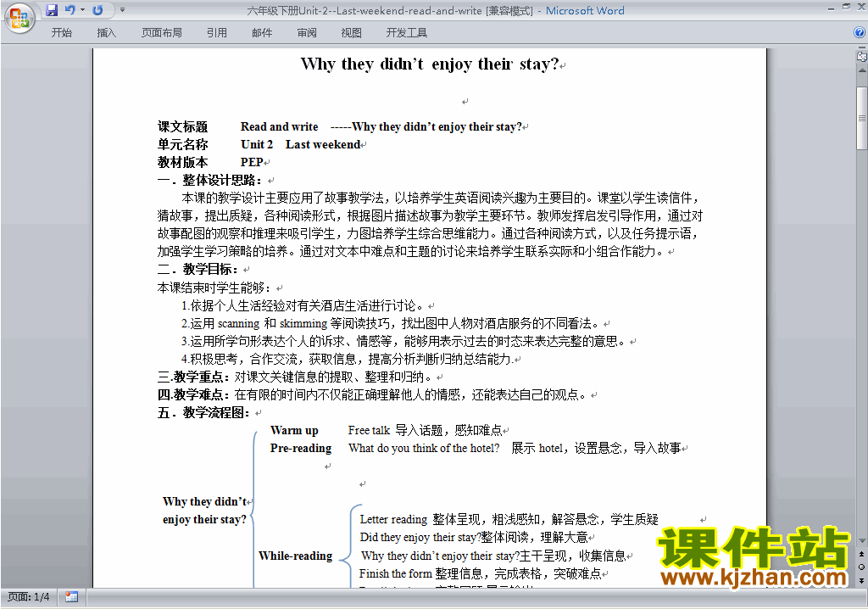Select the 视图 ribbon tab
The width and height of the screenshot is (868, 609).
352,33
